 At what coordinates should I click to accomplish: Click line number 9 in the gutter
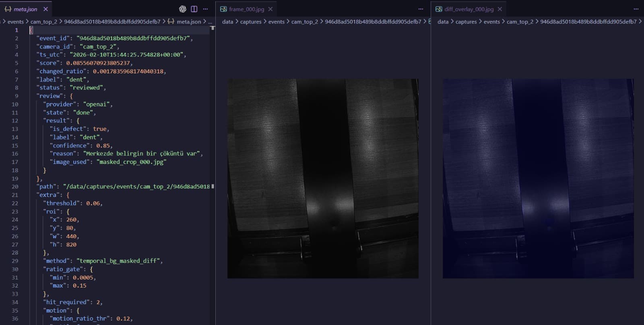pos(17,96)
